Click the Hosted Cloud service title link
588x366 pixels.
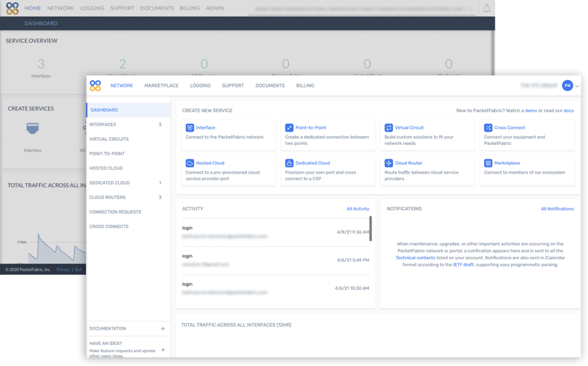click(210, 163)
